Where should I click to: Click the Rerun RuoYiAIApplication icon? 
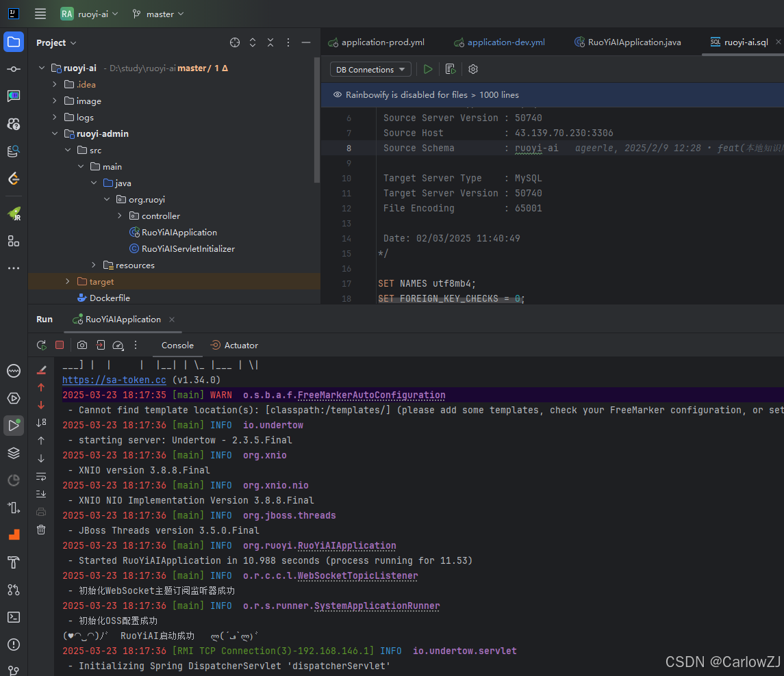tap(42, 346)
